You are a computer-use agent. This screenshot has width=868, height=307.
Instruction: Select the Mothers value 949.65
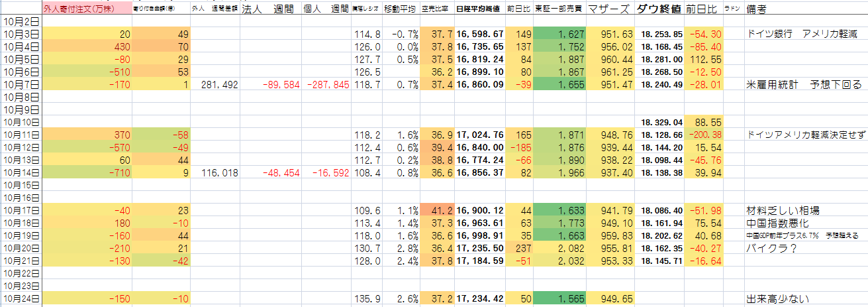tap(610, 298)
